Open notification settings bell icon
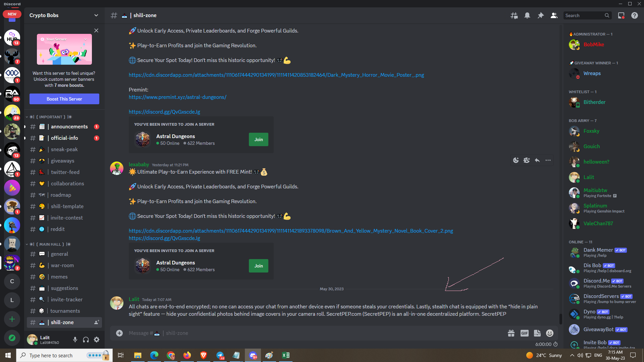The height and width of the screenshot is (362, 644). point(527,15)
